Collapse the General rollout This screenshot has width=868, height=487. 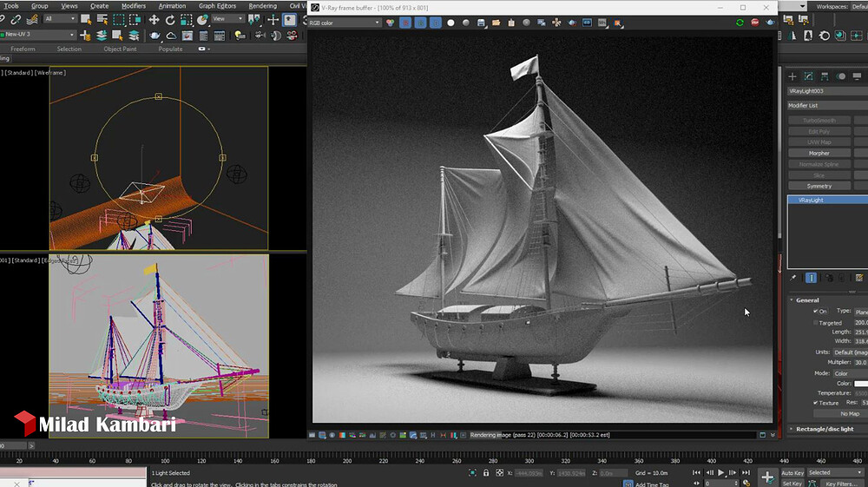point(807,300)
